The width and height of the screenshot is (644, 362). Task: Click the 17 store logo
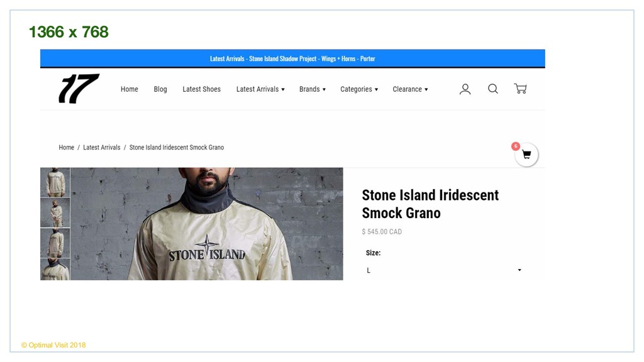pyautogui.click(x=79, y=88)
